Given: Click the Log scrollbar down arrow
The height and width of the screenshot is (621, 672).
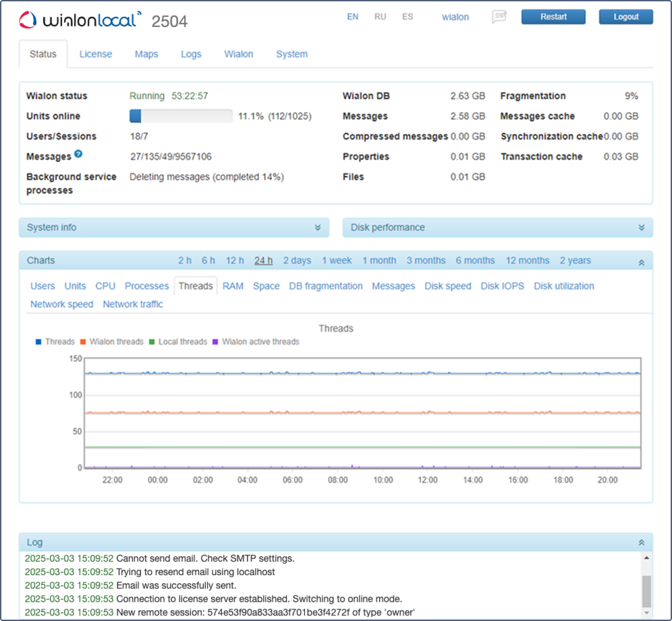Looking at the screenshot, I should [646, 613].
